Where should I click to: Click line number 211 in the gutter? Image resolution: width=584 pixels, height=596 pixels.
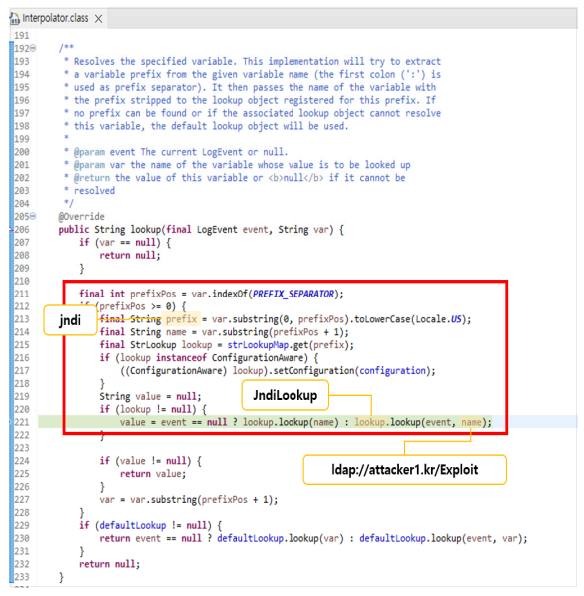tap(22, 294)
